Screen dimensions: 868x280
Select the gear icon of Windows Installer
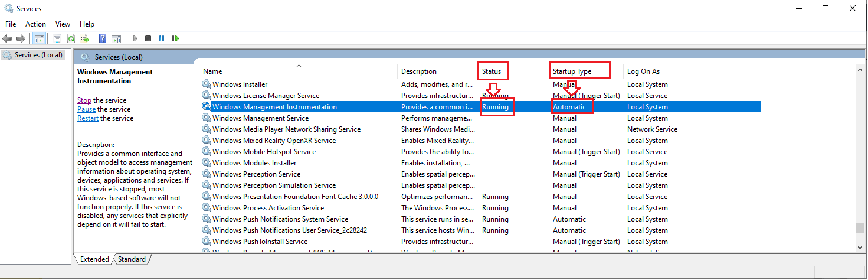click(206, 84)
